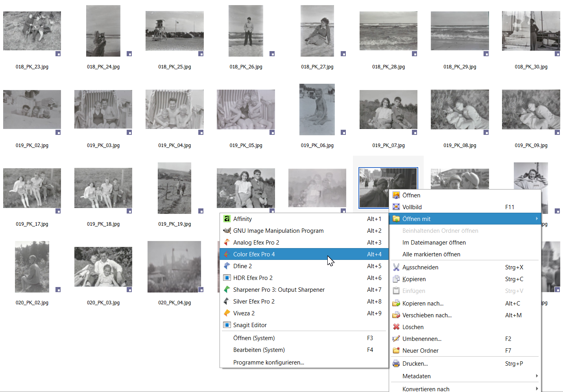Open Programme konfigurieren... settings
Viewport: 563px width, 392px height.
point(268,363)
